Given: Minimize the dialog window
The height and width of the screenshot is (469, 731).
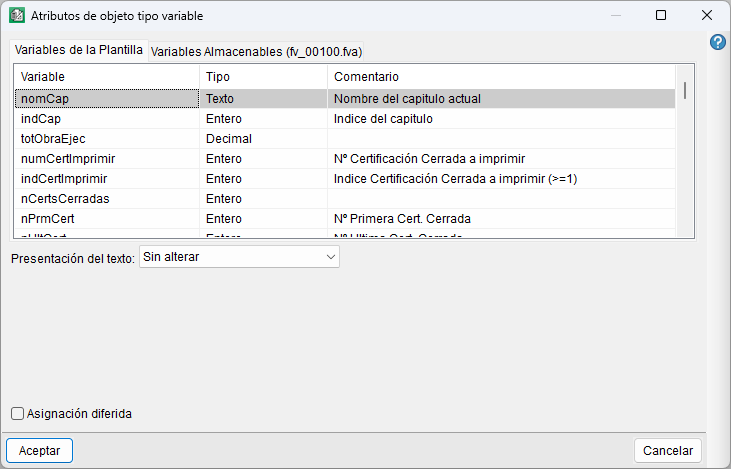Looking at the screenshot, I should [616, 15].
